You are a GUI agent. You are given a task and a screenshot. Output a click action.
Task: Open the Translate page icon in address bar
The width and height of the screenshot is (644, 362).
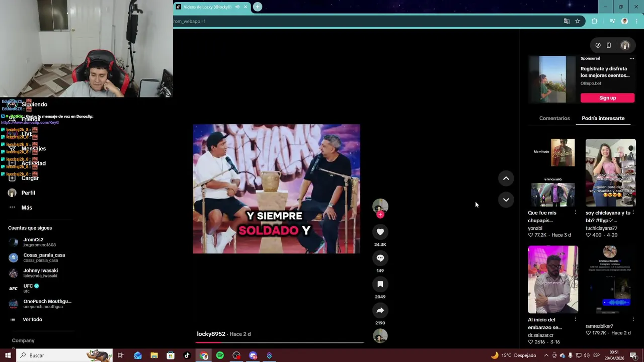[x=567, y=21]
